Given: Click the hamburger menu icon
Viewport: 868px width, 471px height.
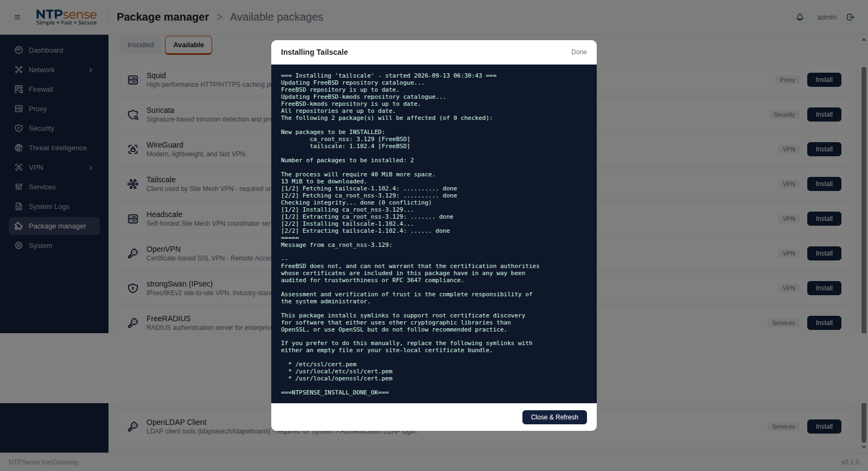Looking at the screenshot, I should [x=17, y=17].
